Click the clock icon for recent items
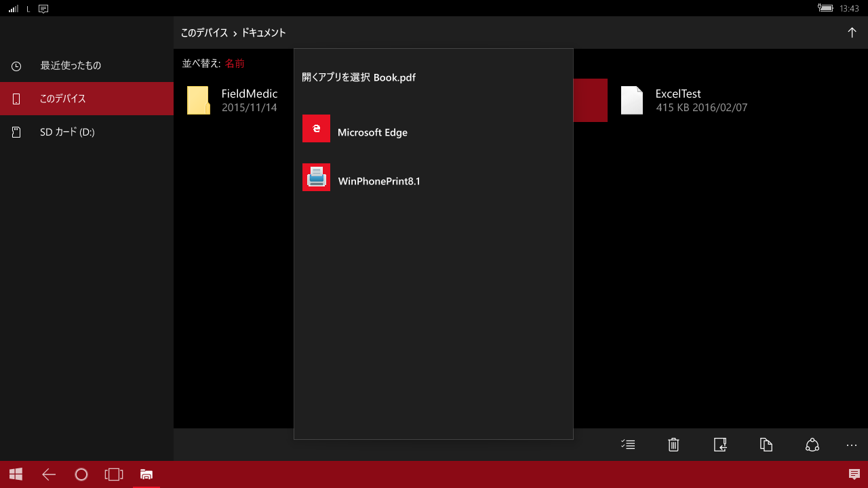The width and height of the screenshot is (868, 488). (x=16, y=66)
